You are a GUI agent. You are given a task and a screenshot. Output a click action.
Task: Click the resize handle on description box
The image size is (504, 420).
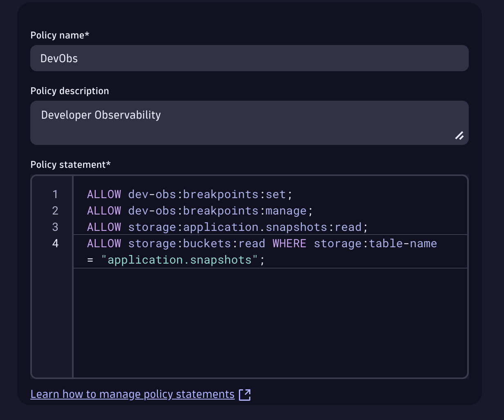tap(460, 136)
